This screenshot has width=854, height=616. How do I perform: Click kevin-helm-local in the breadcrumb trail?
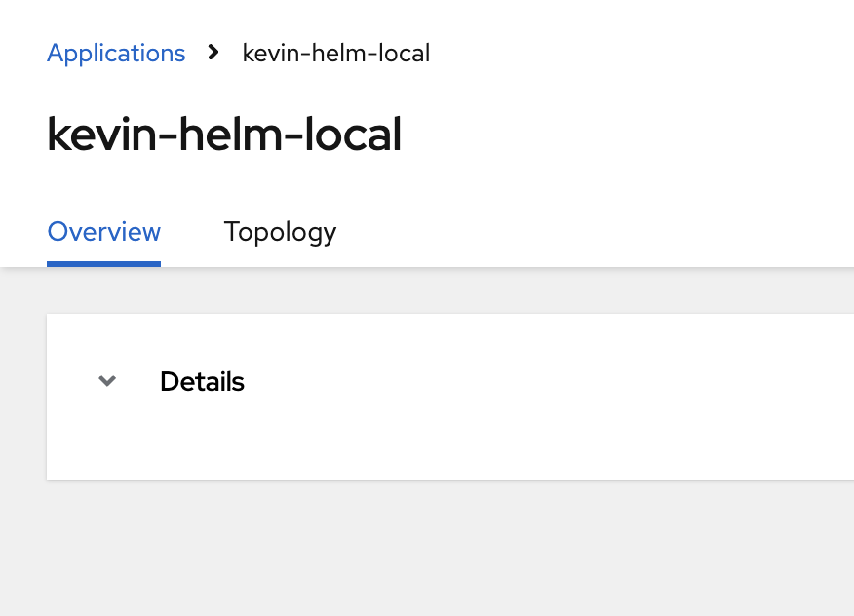335,53
